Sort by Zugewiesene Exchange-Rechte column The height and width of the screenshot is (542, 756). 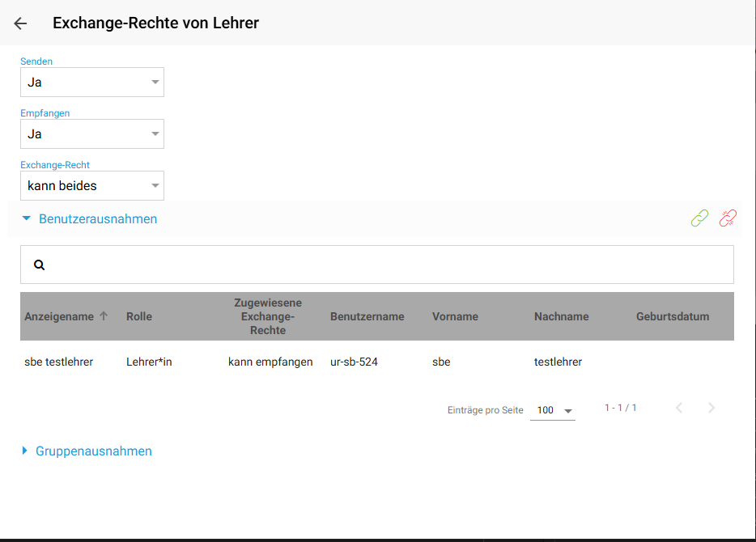(x=268, y=316)
